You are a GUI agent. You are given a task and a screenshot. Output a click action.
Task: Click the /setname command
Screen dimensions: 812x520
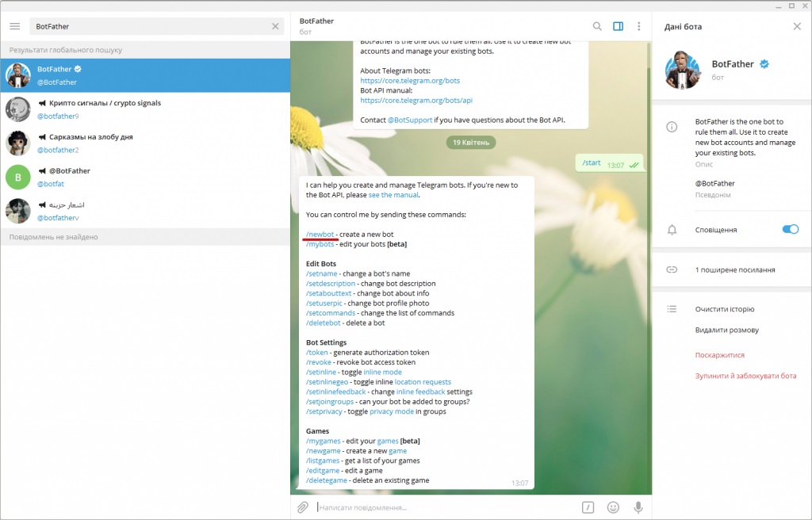[x=322, y=273]
